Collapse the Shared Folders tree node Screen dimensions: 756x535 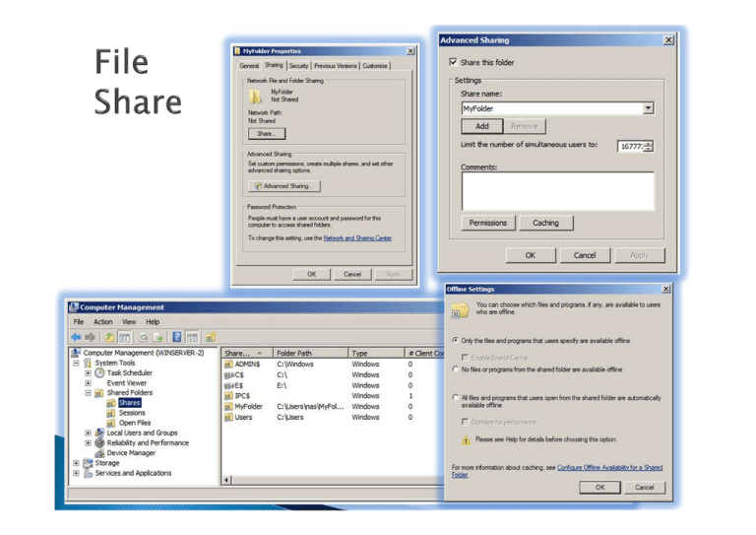[x=88, y=392]
